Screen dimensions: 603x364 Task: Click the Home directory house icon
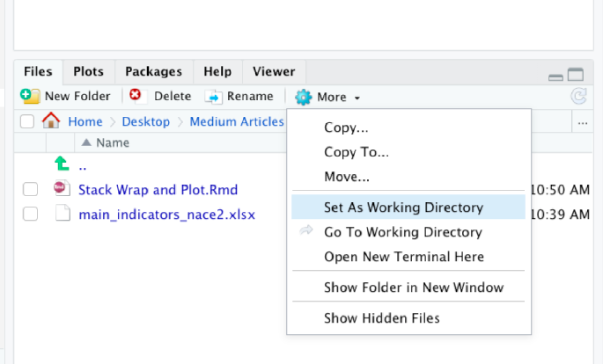50,121
